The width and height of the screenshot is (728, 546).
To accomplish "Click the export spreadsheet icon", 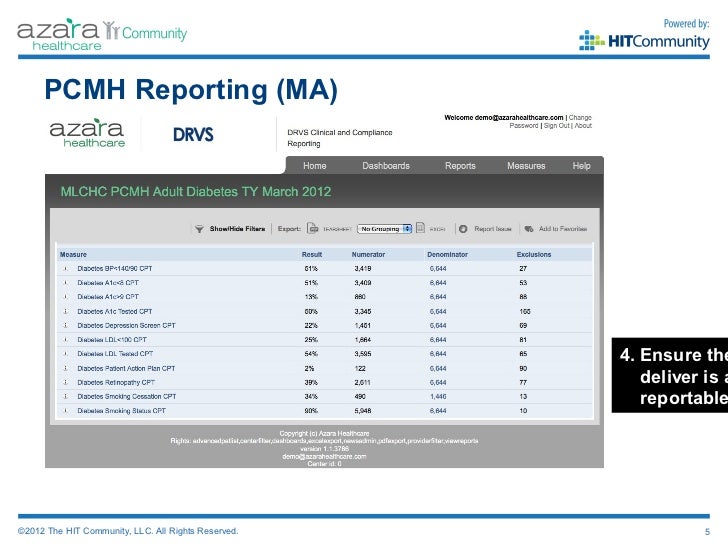I will pyautogui.click(x=312, y=229).
